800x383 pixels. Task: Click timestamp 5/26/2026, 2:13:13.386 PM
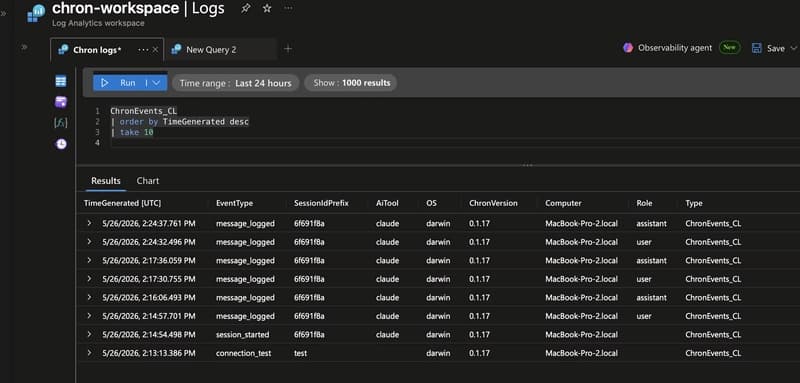(x=148, y=353)
